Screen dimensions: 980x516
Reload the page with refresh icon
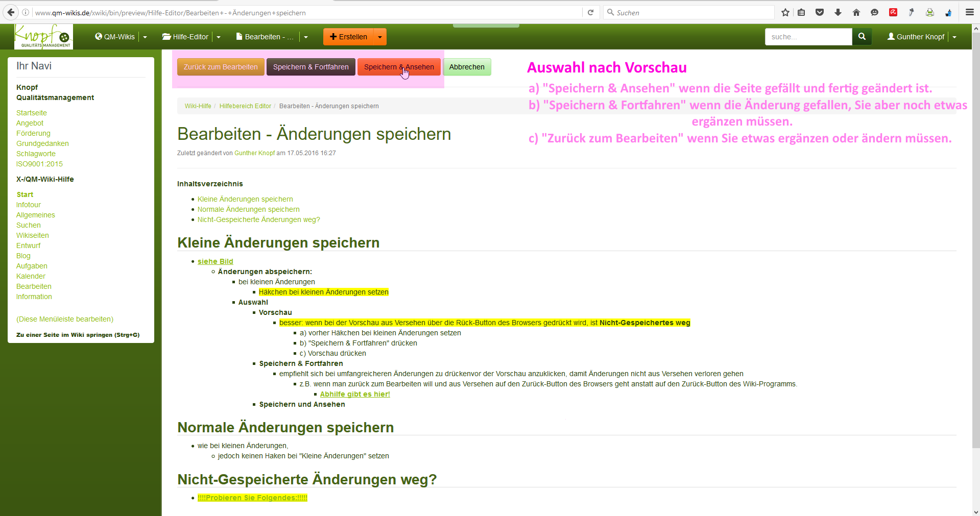[591, 13]
